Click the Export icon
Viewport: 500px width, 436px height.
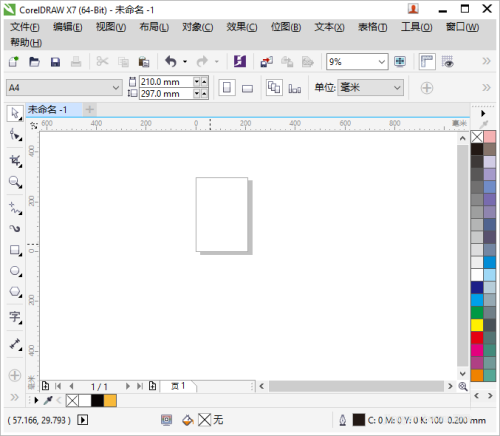287,62
